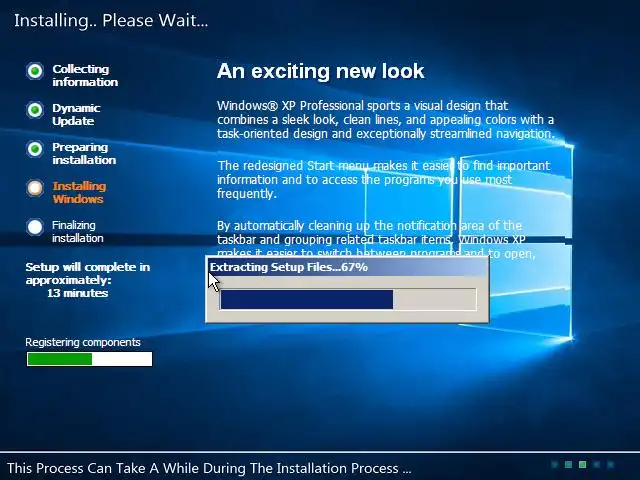640x480 pixels.
Task: Click the redesigned Start menu paragraph
Action: click(384, 180)
